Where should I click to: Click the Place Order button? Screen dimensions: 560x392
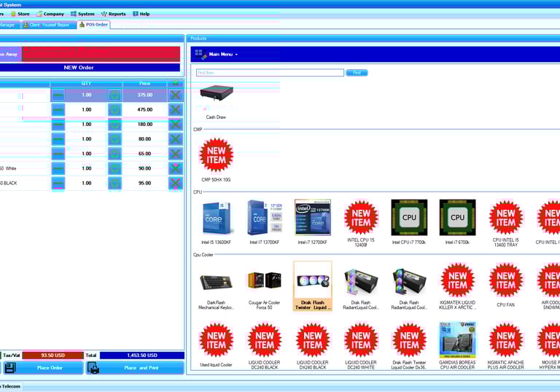point(44,368)
